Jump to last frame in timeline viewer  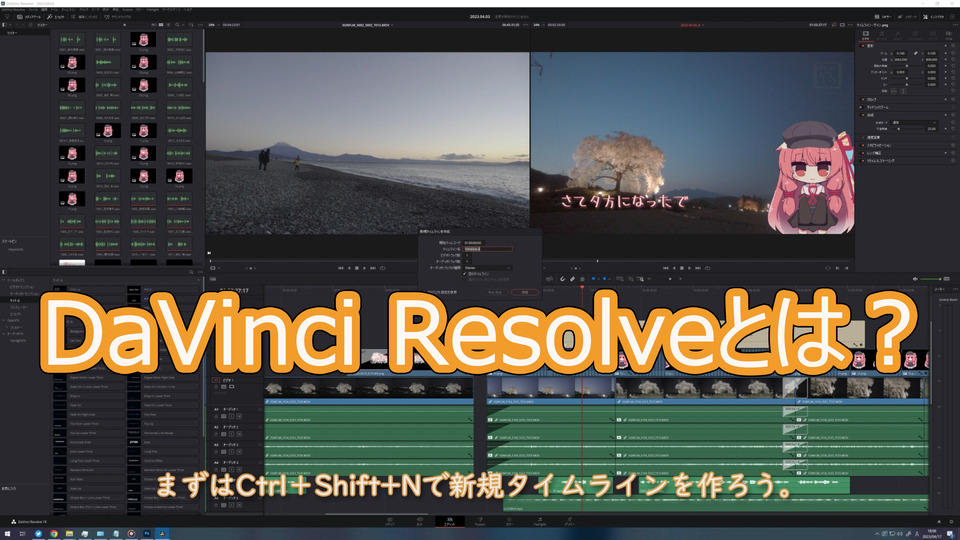point(698,268)
